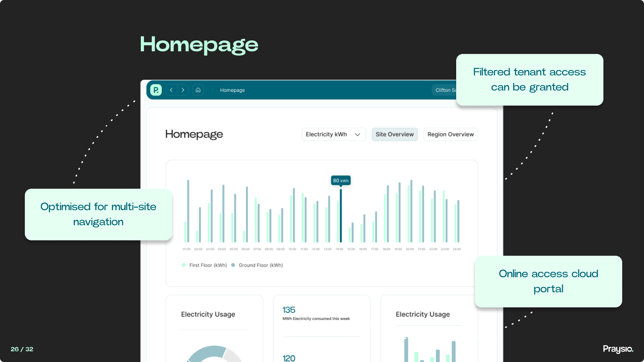644x362 pixels.
Task: Switch to the Region Overview tab
Action: coord(450,134)
